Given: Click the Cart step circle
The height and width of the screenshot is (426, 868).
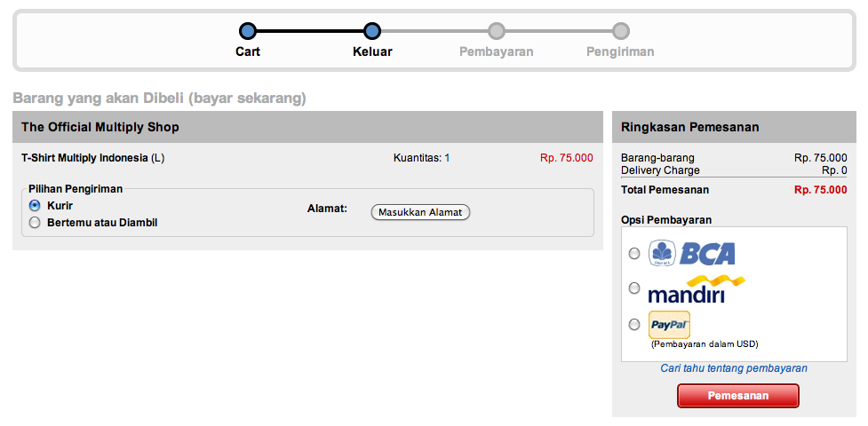Looking at the screenshot, I should [x=248, y=30].
